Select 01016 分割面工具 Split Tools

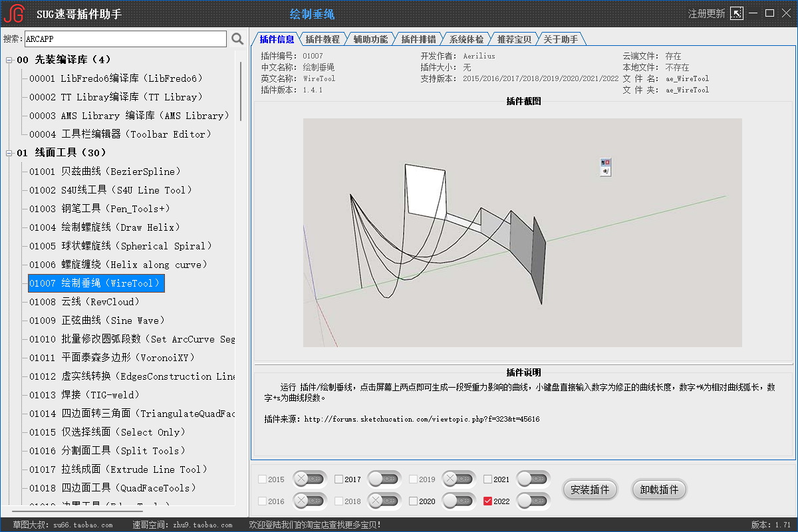[107, 451]
